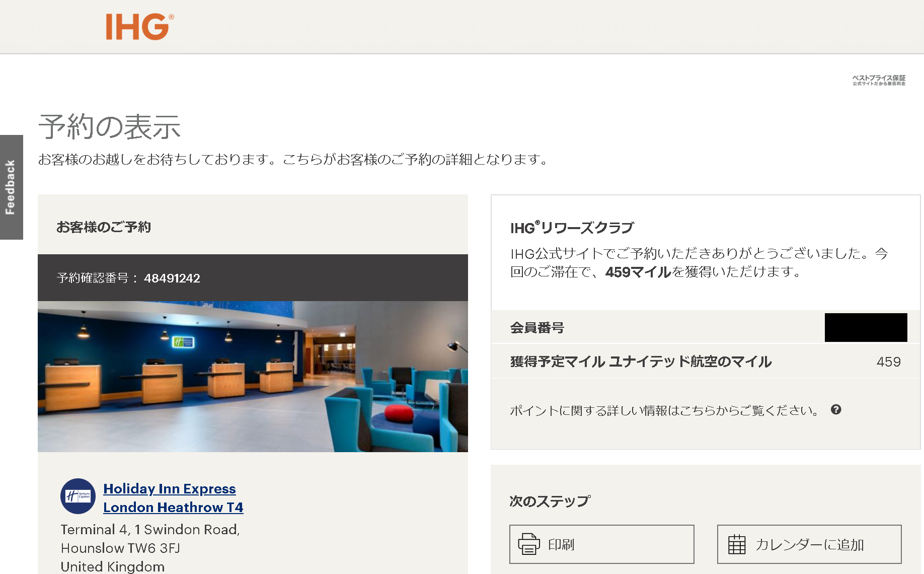Click the Hounslow TW6 3FJ address line

120,548
